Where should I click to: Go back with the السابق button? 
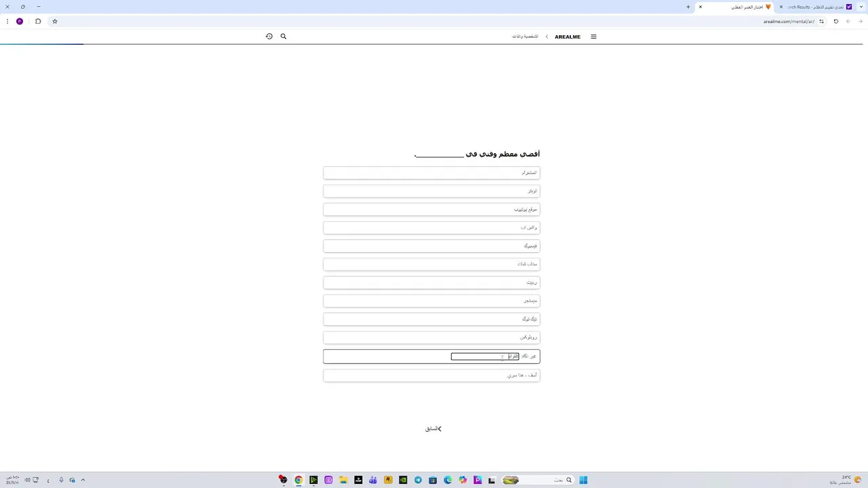coord(433,428)
